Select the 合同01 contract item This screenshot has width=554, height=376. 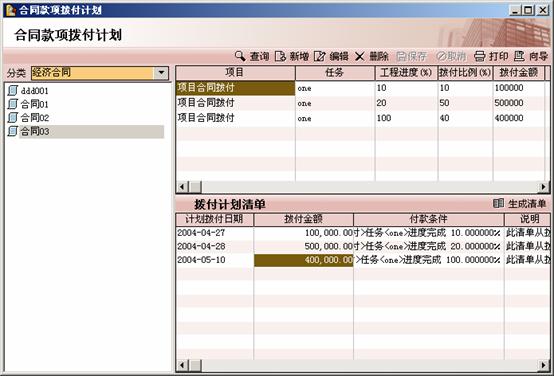point(34,104)
